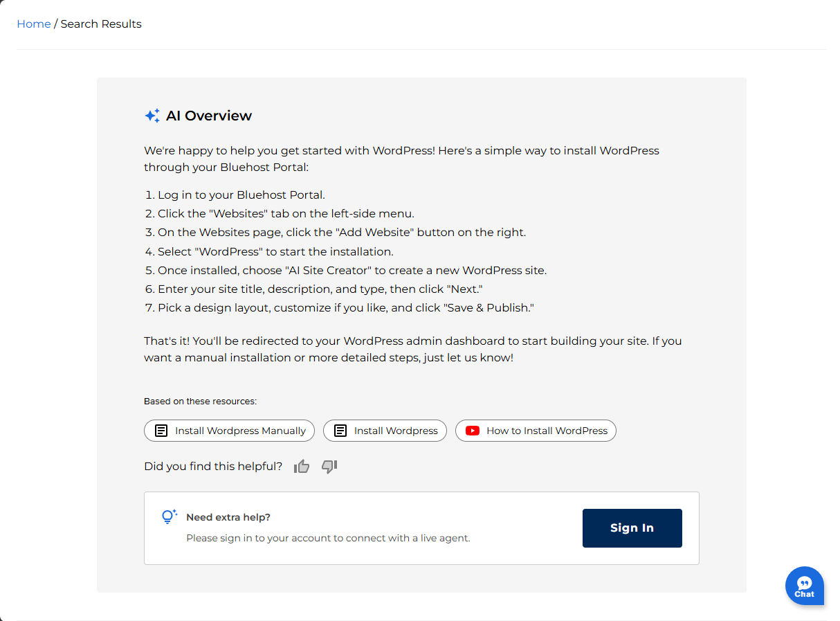Open the Install Wordpress resource chip
840x621 pixels.
pos(385,430)
